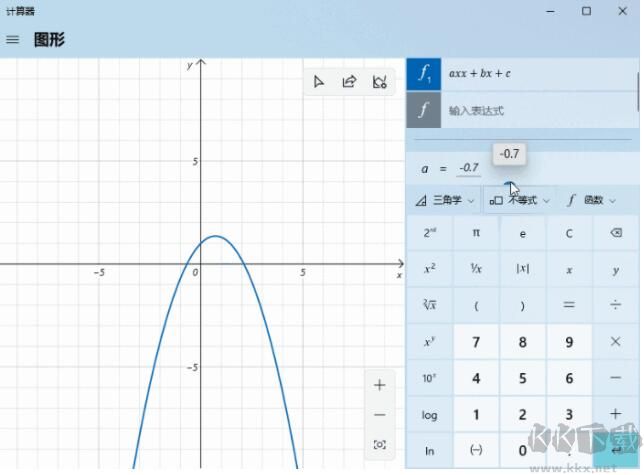Screen dimensions: 644x475
Task: Click the expression axx + bx + c
Action: coord(479,74)
